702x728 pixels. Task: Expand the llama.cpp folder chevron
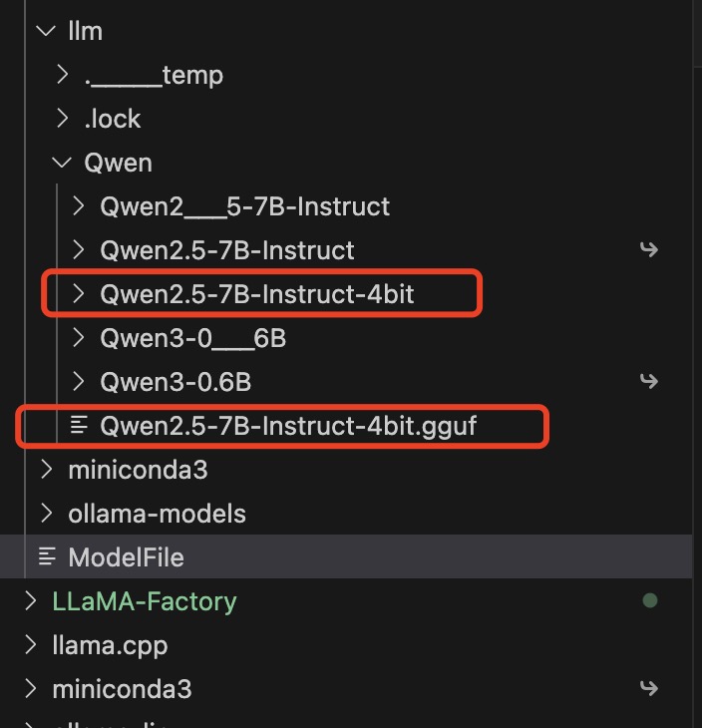[x=30, y=645]
